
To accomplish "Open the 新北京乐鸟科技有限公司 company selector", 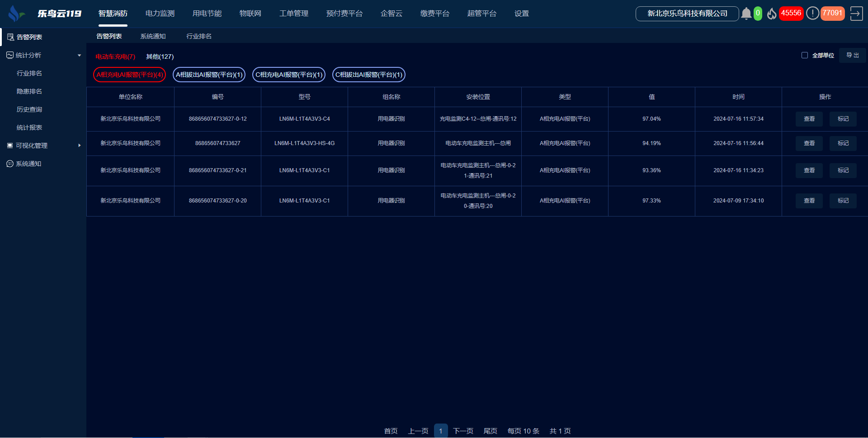I will pos(687,14).
